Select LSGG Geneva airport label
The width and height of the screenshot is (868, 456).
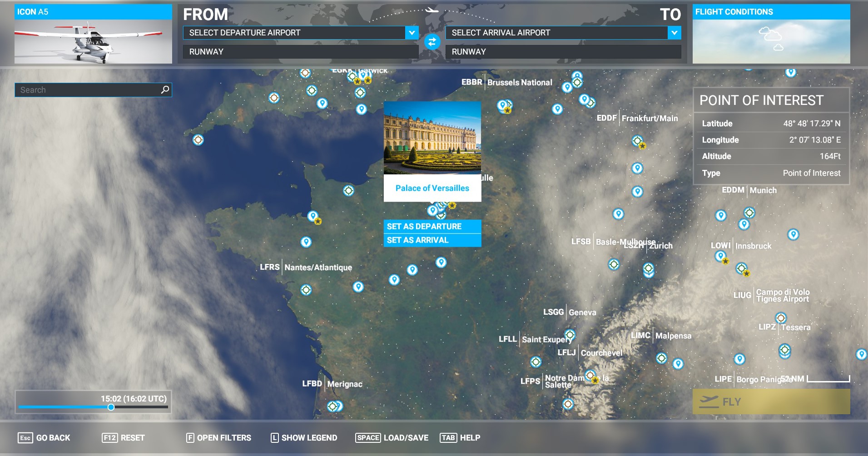(x=570, y=312)
